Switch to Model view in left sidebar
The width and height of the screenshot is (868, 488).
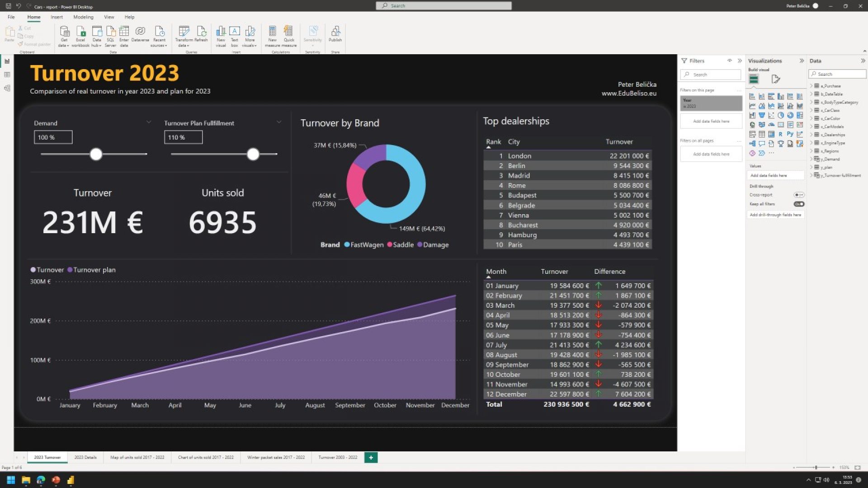click(x=7, y=88)
